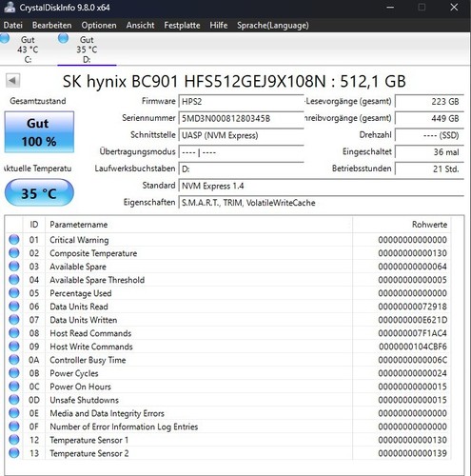Click the ID column header
Viewport: 471px width, 476px height.
pyautogui.click(x=34, y=225)
